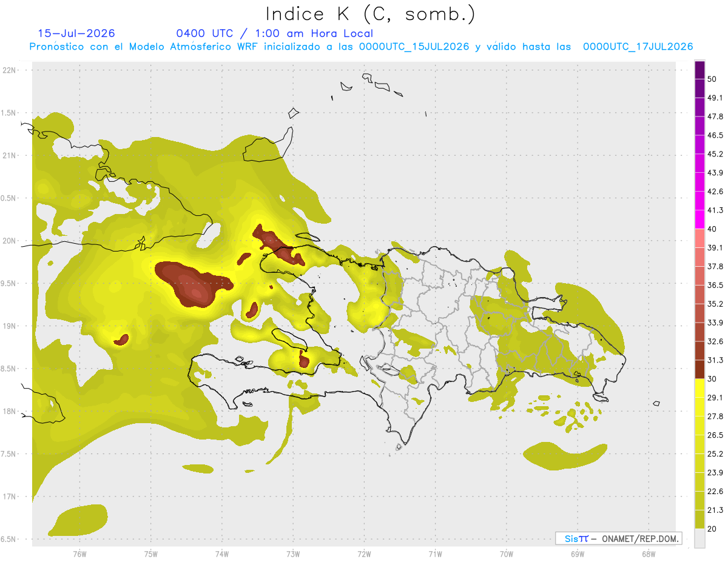Click the colorbar value "43.9"
Viewport: 728px width, 562px height.
pos(715,173)
